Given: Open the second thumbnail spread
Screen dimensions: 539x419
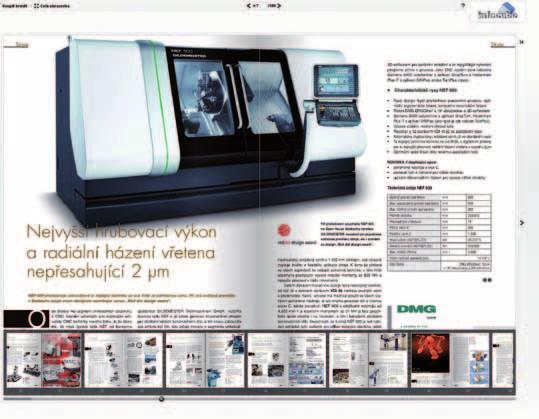Looking at the screenshot, I should point(123,361).
